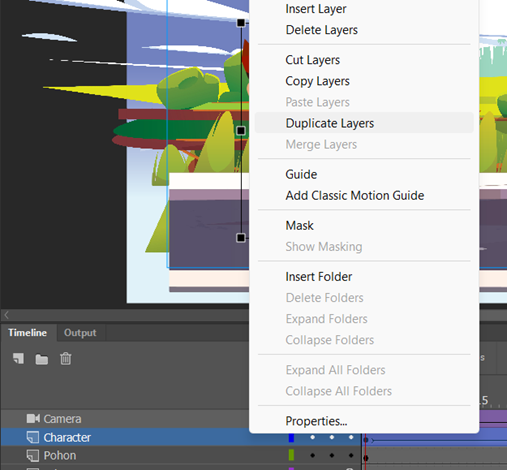Click the left scroll arrow below the stage
The width and height of the screenshot is (507, 470).
pos(6,315)
